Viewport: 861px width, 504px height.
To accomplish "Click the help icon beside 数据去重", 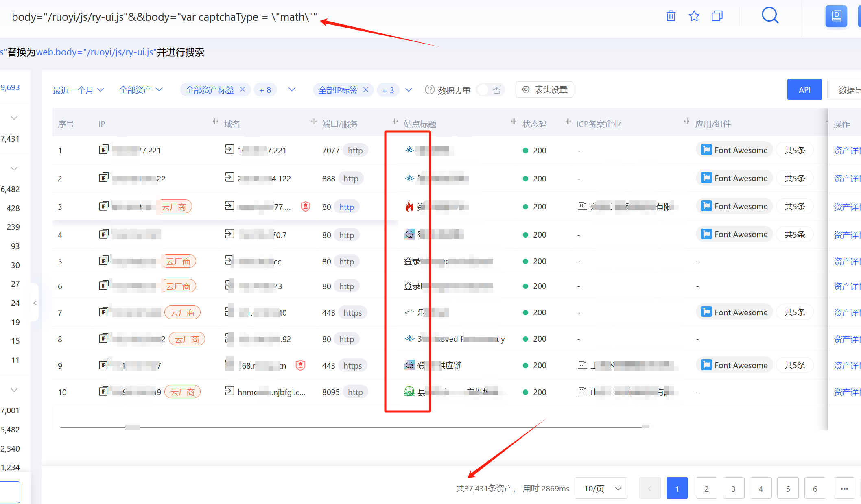I will click(x=429, y=89).
